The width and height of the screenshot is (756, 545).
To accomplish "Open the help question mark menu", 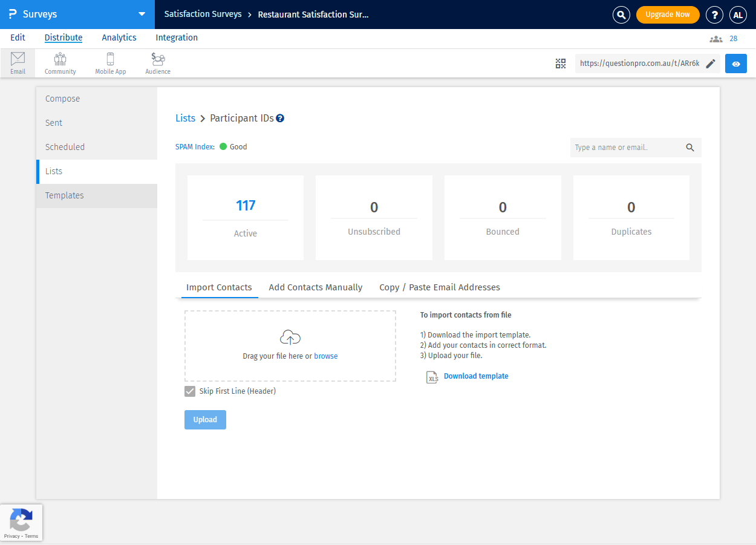I will click(715, 15).
